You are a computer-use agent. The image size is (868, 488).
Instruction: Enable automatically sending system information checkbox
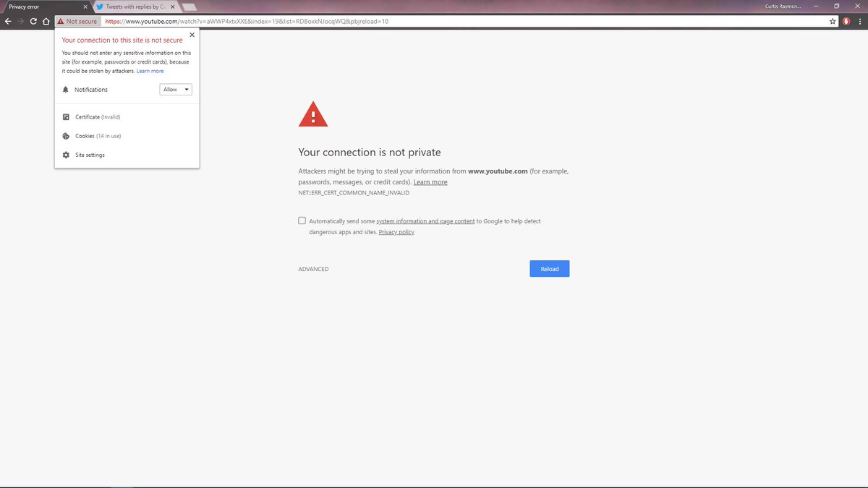pyautogui.click(x=302, y=221)
